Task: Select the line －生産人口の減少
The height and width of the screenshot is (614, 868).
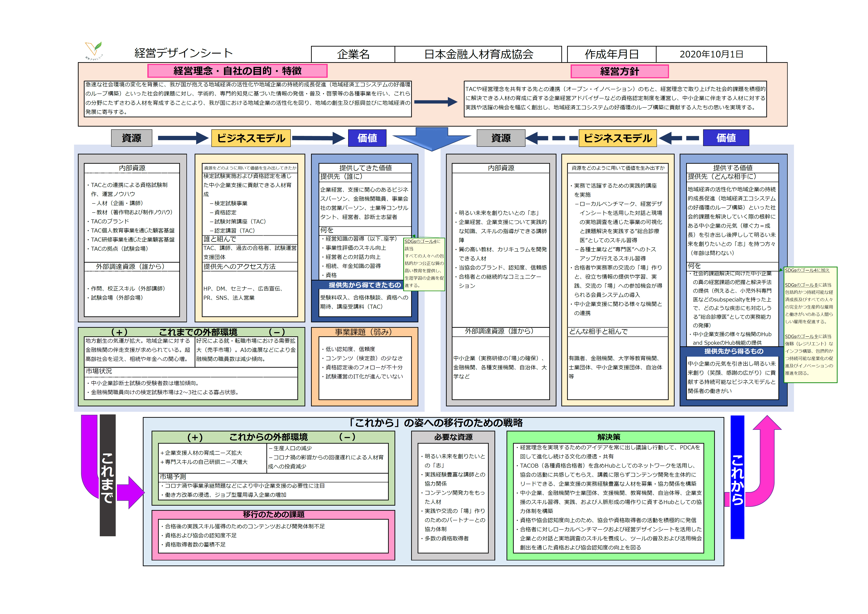Action: pyautogui.click(x=290, y=448)
